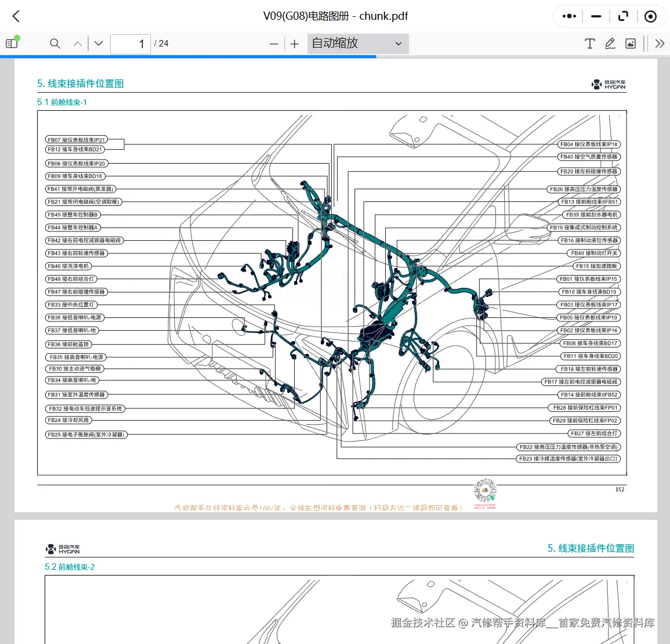Click label FB24 接冷却风扇

[68, 420]
